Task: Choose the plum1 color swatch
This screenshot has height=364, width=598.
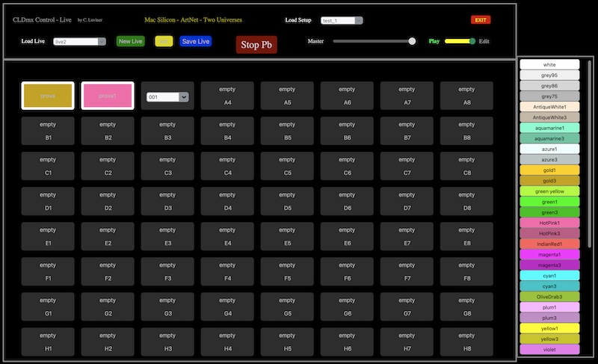Action: [x=549, y=307]
